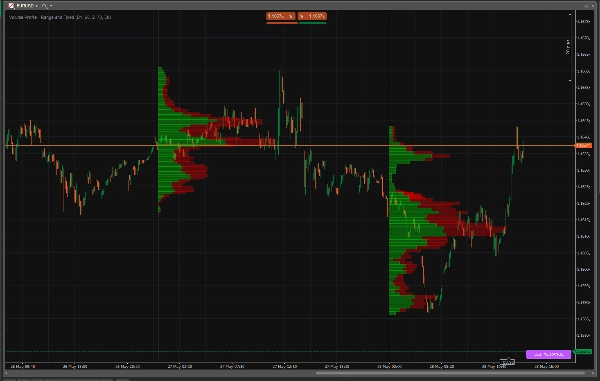Screen dimensions: 600x381
Task: Expand the arrow next to the search icon
Action: 51,6
